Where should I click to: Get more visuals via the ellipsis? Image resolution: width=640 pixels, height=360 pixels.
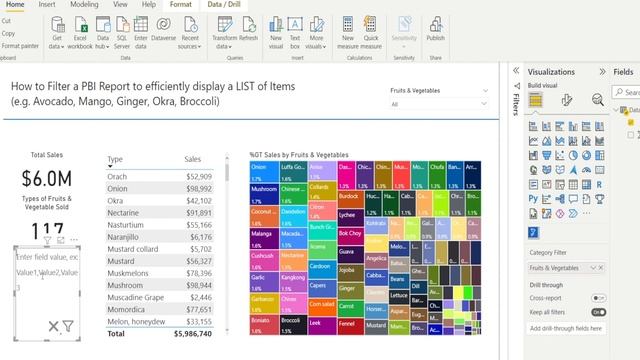coord(587,213)
